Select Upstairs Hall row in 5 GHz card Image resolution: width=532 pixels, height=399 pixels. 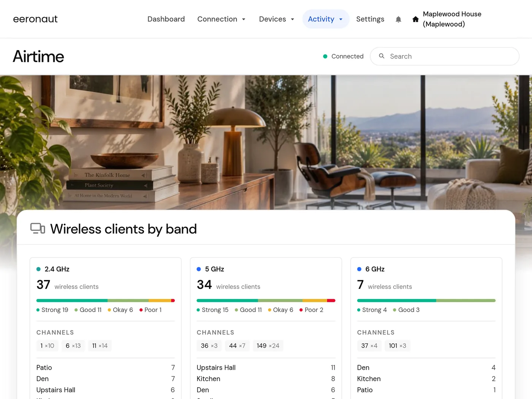(266, 367)
